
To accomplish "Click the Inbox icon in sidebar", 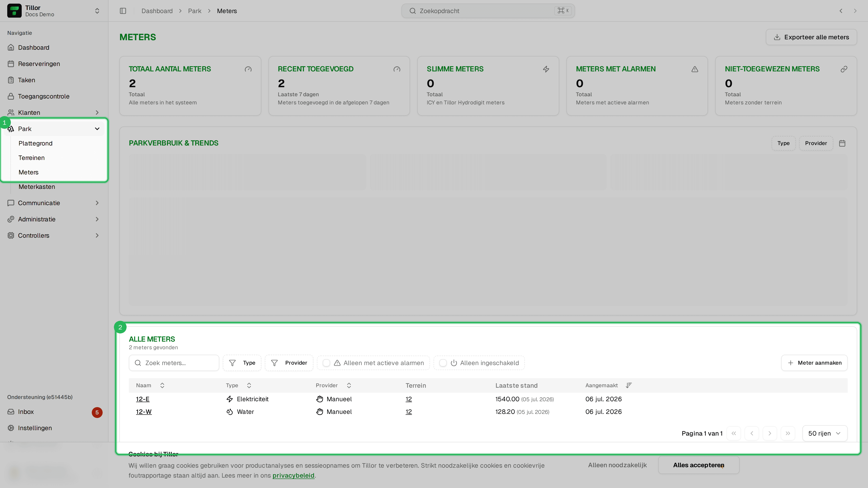I will coord(11,412).
